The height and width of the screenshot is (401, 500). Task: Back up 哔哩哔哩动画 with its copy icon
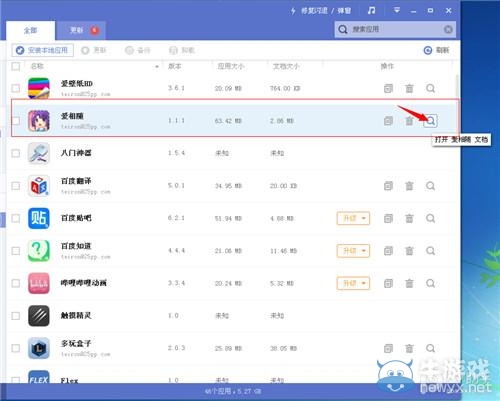point(388,283)
